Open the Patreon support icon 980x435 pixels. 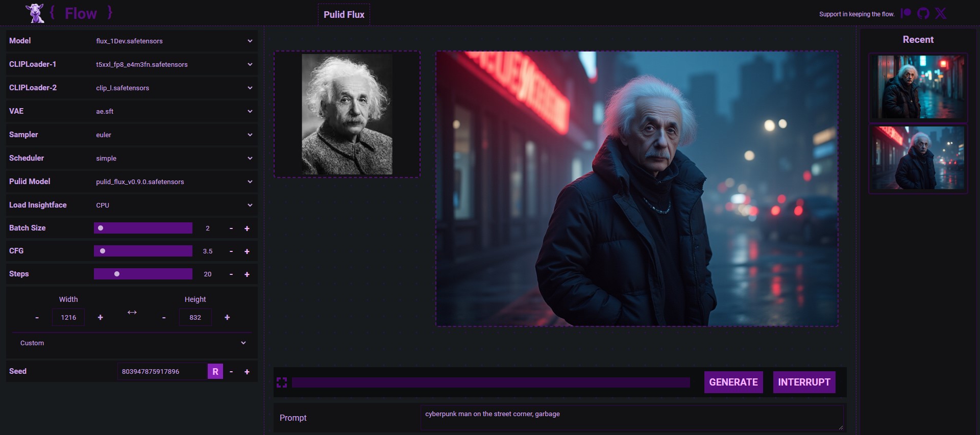(x=906, y=13)
